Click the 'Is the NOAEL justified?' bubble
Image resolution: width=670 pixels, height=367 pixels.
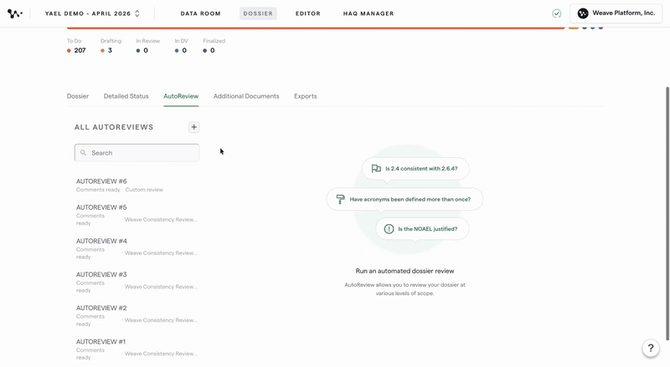422,229
